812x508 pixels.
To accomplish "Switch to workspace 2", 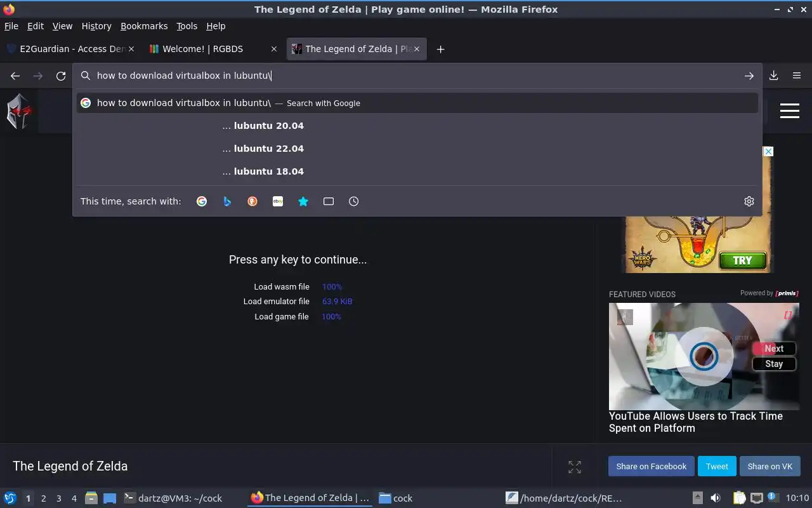I will (43, 498).
